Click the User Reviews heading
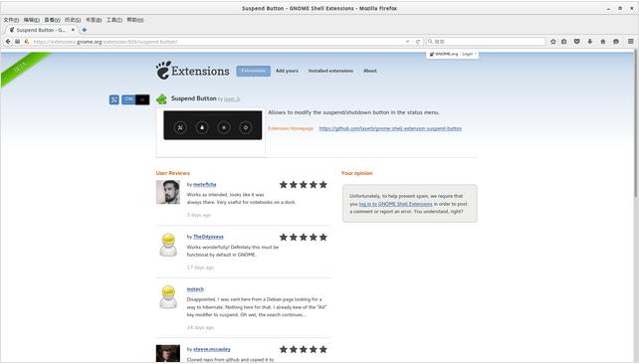The image size is (639, 364). 173,173
